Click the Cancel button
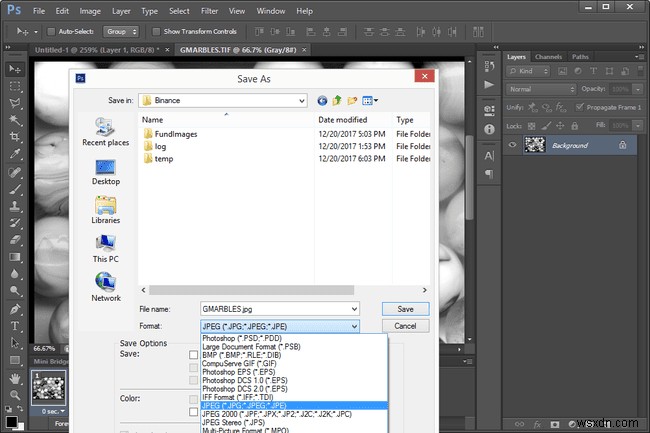This screenshot has width=650, height=433. (x=405, y=326)
